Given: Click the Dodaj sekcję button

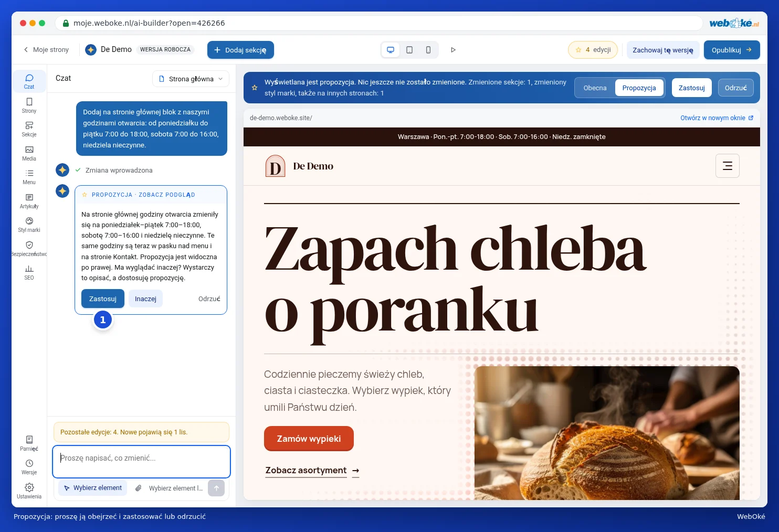Looking at the screenshot, I should (240, 50).
